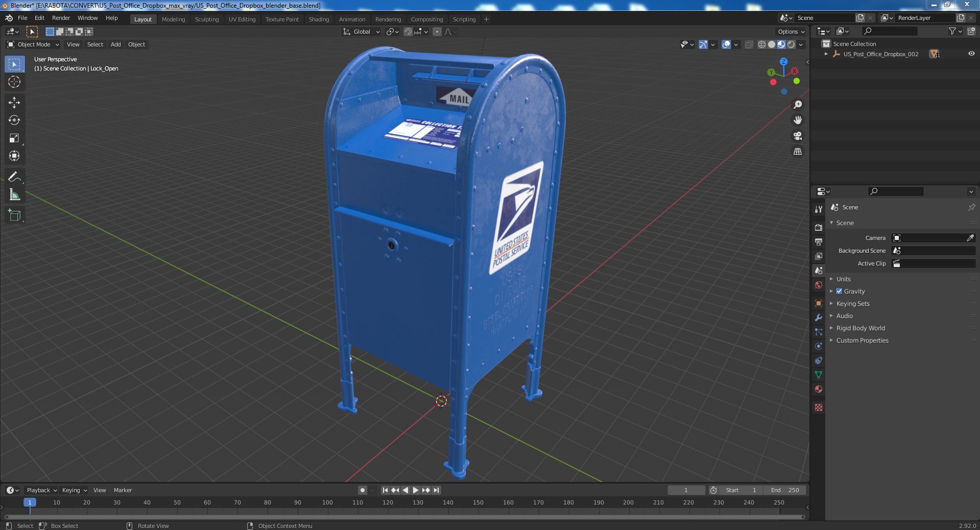Open the File menu

click(22, 18)
